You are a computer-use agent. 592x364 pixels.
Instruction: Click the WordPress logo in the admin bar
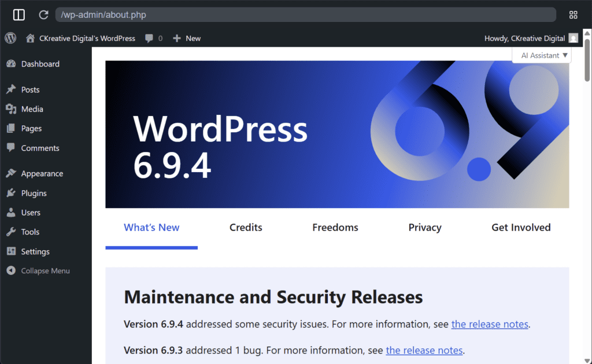[x=10, y=38]
